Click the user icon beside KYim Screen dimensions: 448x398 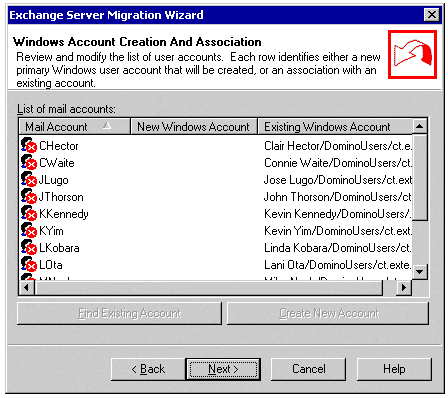pos(29,230)
